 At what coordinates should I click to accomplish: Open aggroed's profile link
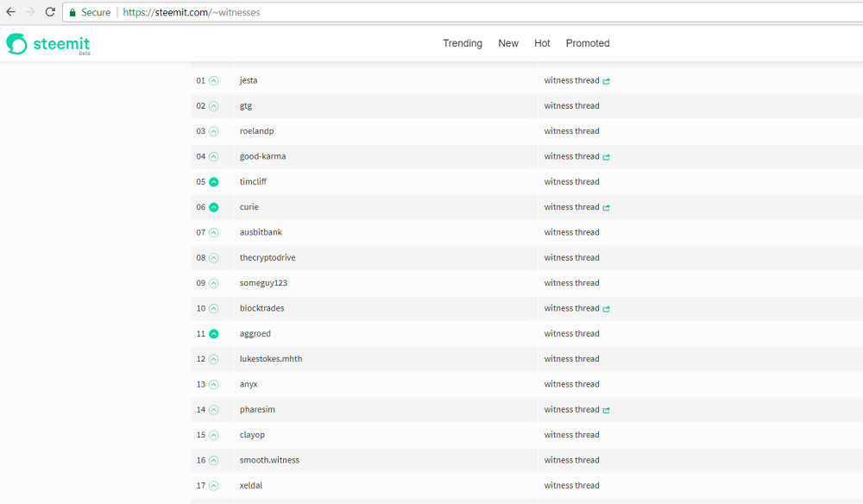[255, 333]
